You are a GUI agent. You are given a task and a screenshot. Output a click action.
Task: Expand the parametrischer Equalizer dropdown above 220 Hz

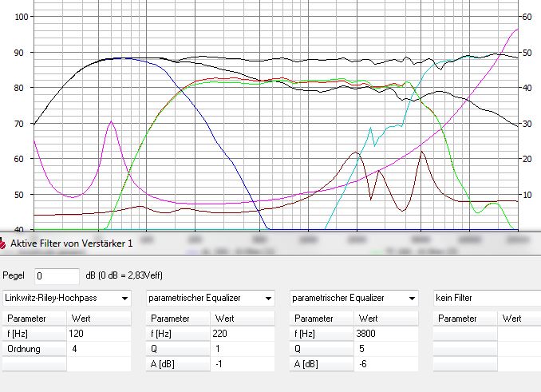pyautogui.click(x=211, y=299)
